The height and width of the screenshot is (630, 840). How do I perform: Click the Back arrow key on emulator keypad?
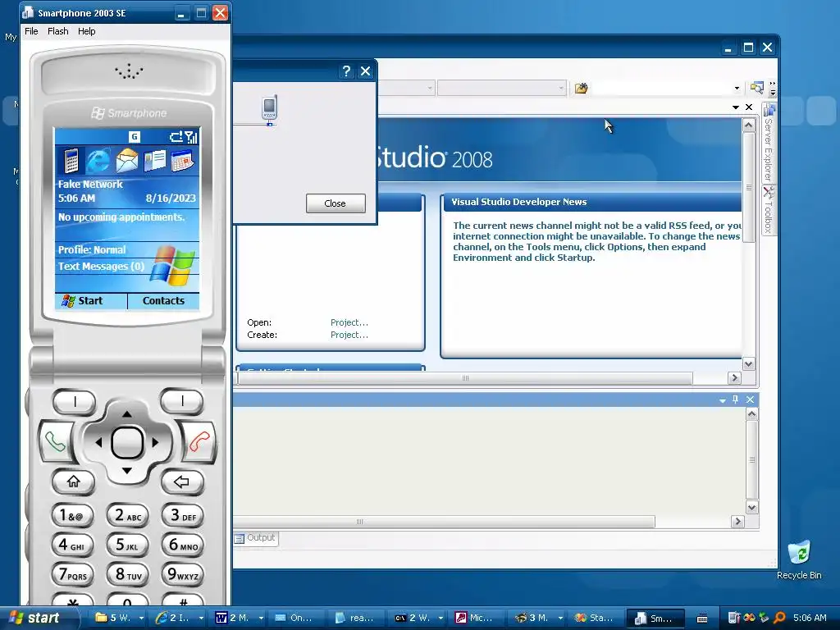[181, 482]
